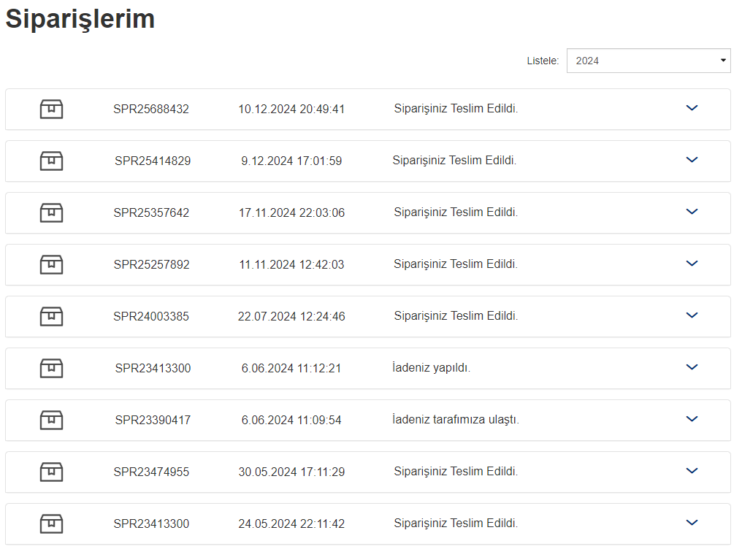This screenshot has width=742, height=560.
Task: Click the box icon in the 'İadeniz yapıldı.' row
Action: 51,368
